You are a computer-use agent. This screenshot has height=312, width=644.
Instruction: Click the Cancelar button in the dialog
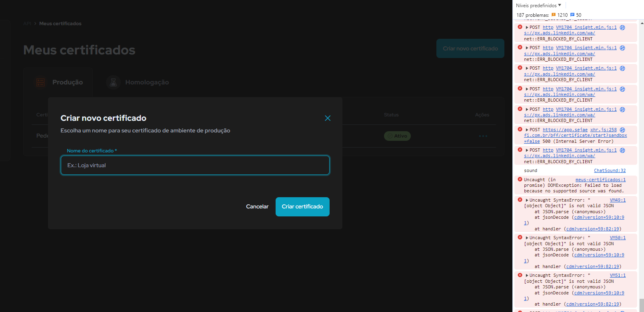(257, 207)
